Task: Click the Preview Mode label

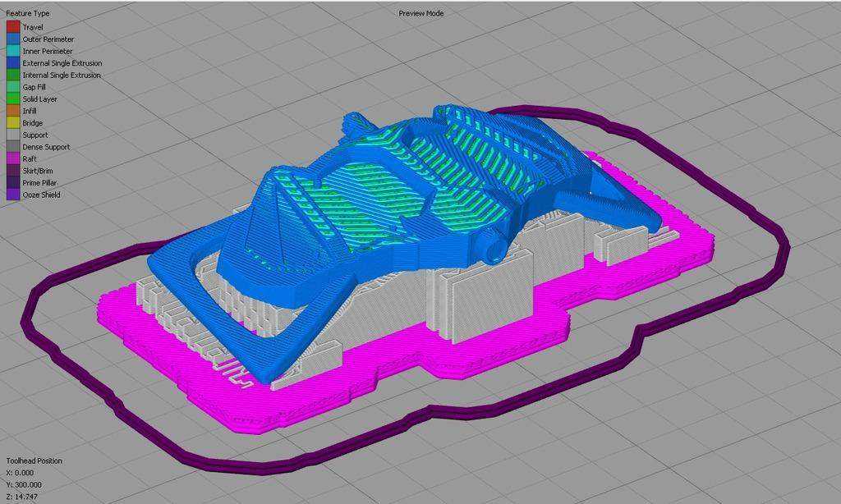Action: (x=421, y=13)
